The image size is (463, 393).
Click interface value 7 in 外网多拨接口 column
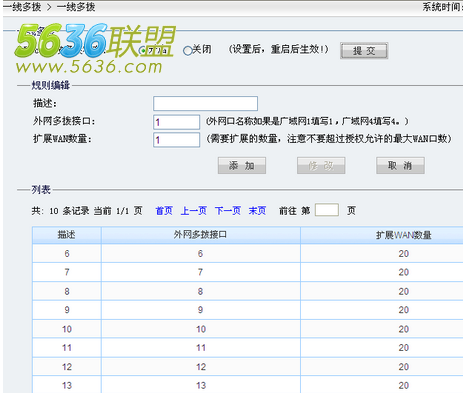pyautogui.click(x=200, y=272)
